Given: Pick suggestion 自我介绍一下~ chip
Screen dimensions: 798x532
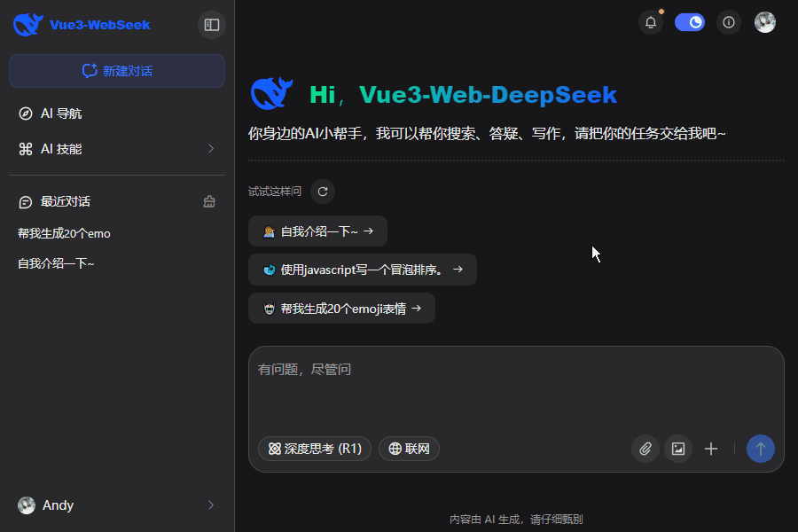Looking at the screenshot, I should (317, 231).
